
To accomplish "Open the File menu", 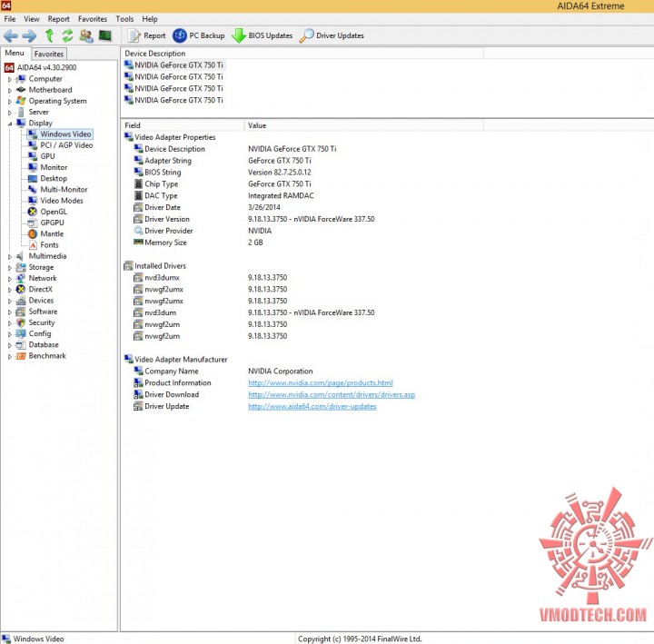I will pyautogui.click(x=10, y=19).
